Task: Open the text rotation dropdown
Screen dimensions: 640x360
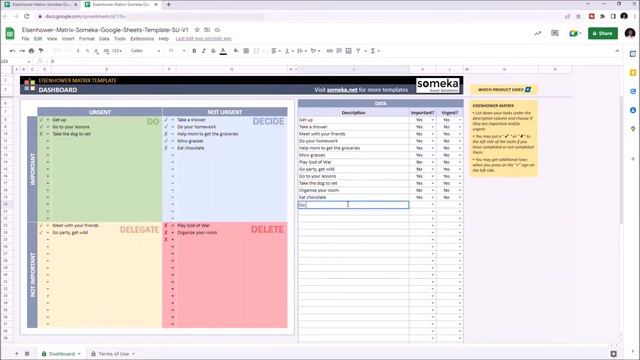Action: click(x=315, y=51)
